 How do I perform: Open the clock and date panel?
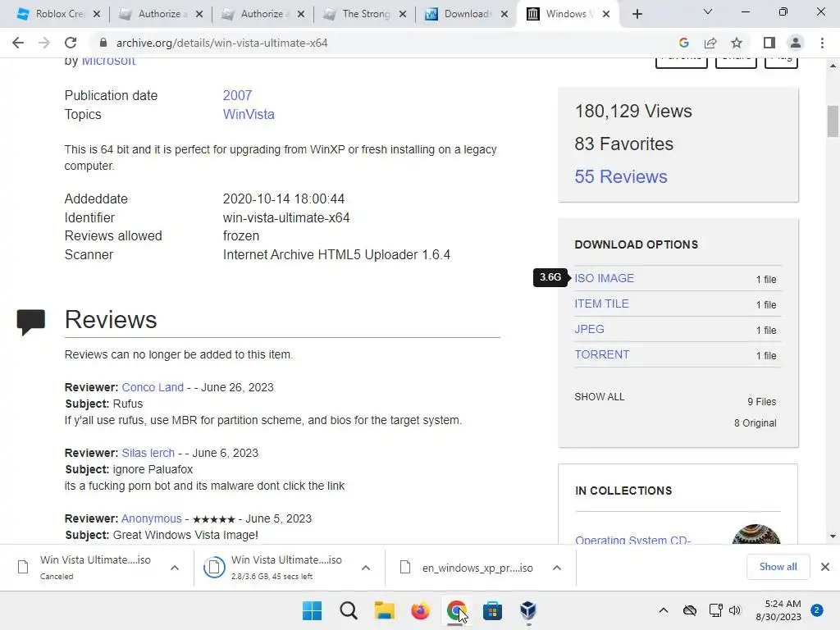(x=778, y=610)
